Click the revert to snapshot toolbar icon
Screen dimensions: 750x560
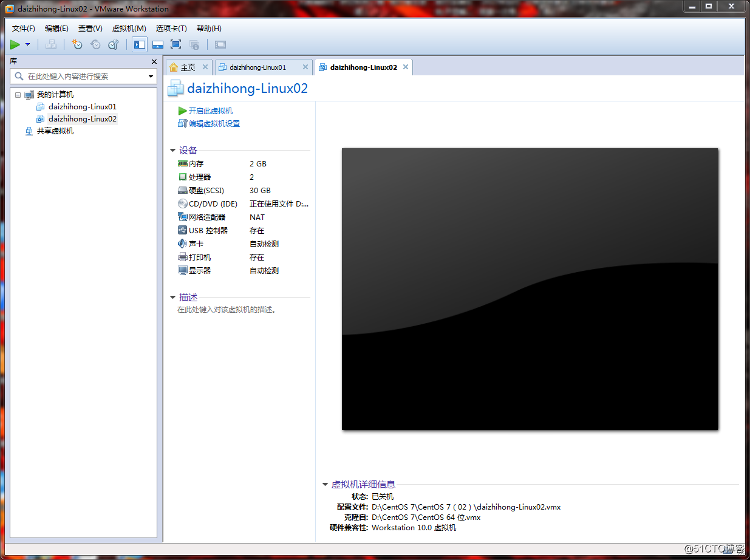pos(95,44)
